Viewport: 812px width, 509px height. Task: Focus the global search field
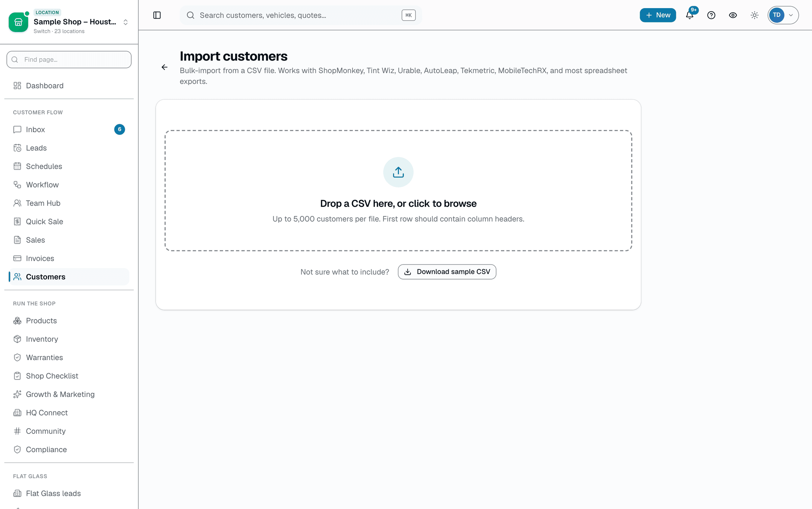point(301,15)
